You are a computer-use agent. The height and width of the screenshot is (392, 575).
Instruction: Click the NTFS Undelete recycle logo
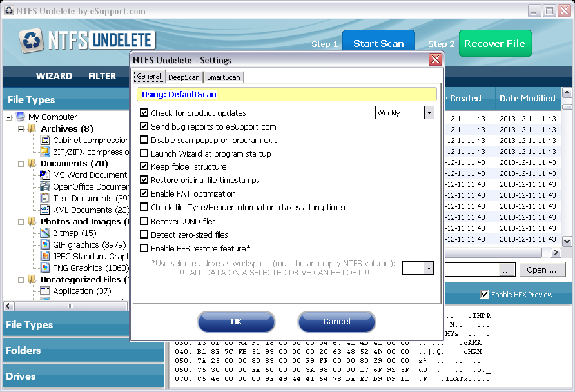(31, 41)
